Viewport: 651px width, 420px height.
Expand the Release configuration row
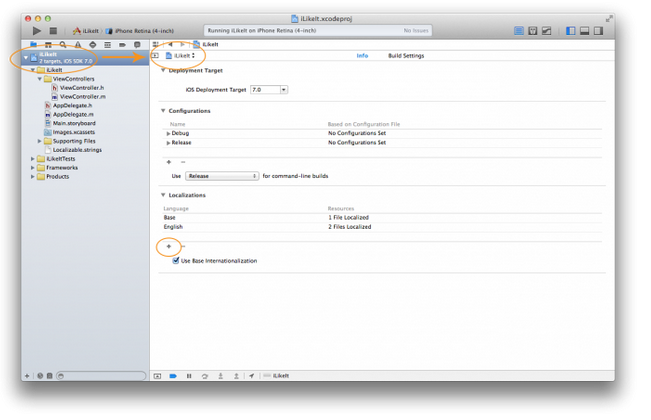[x=168, y=143]
